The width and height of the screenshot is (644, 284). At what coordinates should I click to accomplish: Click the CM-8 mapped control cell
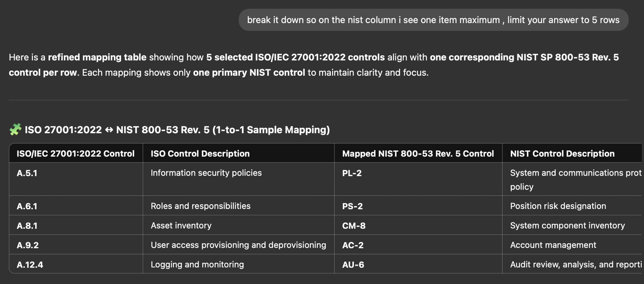click(x=418, y=225)
